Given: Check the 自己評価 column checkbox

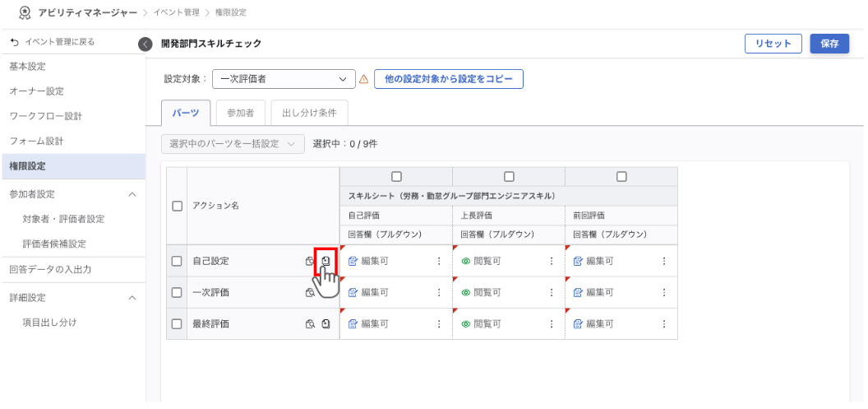Looking at the screenshot, I should coord(396,177).
